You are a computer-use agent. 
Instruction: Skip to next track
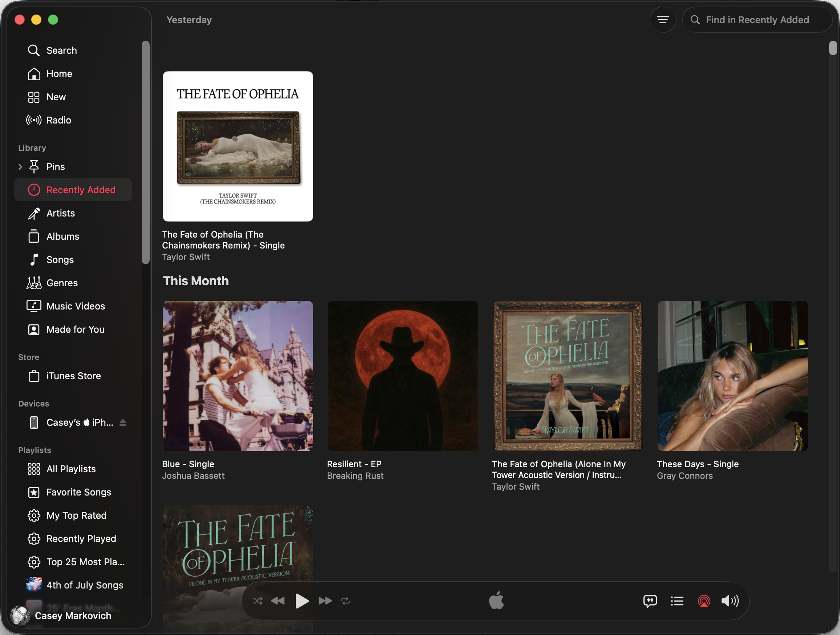coord(325,601)
